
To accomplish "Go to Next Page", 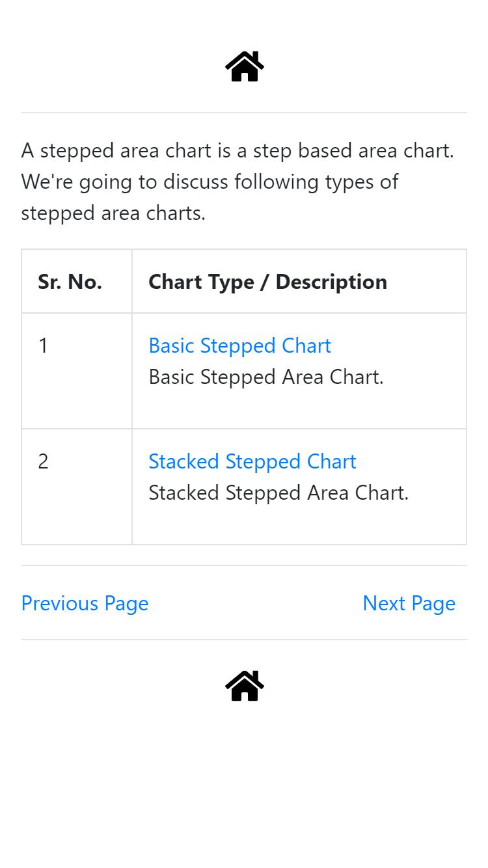I will (409, 603).
